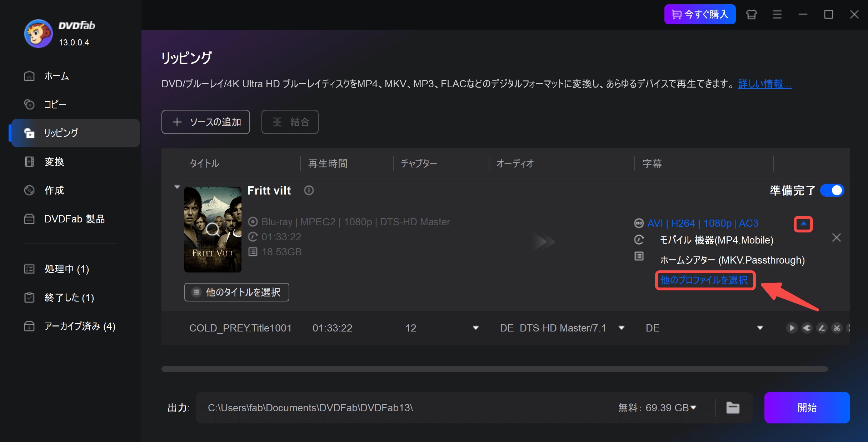Open the hamburger main menu
Viewport: 868px width, 442px height.
777,14
